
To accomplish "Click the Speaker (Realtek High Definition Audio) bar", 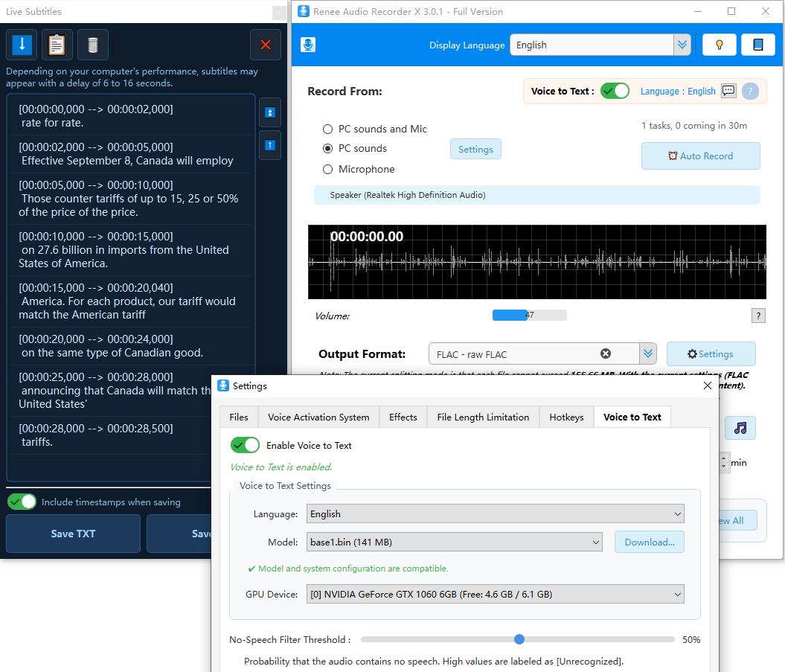I will click(x=536, y=195).
